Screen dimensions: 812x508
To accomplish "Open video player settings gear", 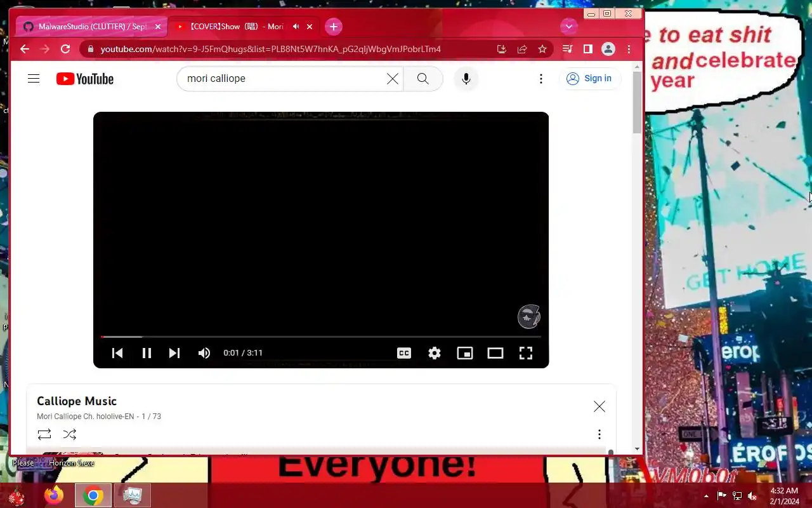I will coord(435,353).
